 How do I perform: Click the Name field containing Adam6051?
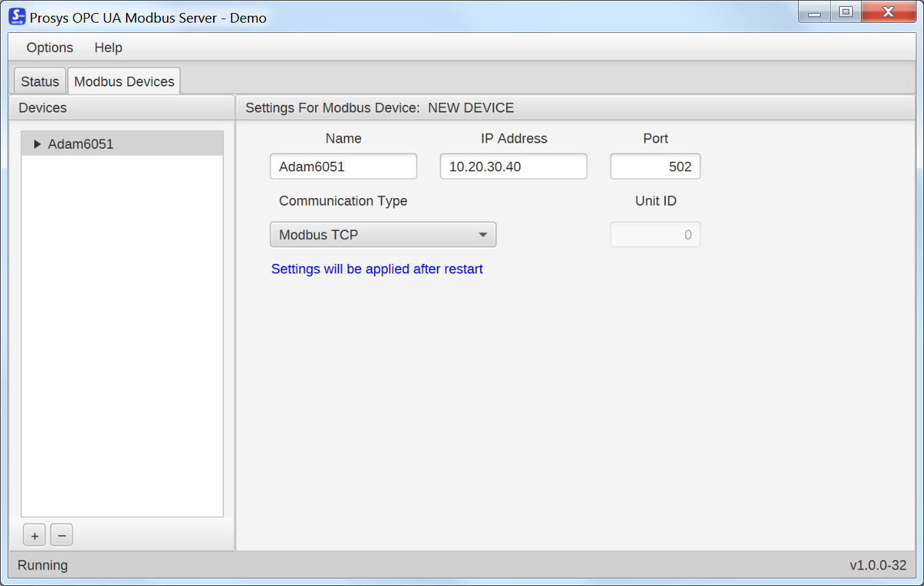click(x=343, y=167)
